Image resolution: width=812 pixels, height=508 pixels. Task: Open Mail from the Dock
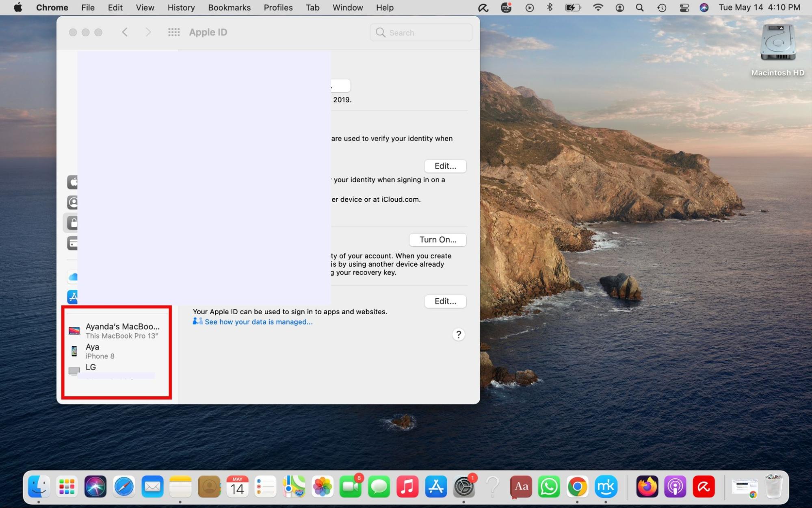point(152,486)
